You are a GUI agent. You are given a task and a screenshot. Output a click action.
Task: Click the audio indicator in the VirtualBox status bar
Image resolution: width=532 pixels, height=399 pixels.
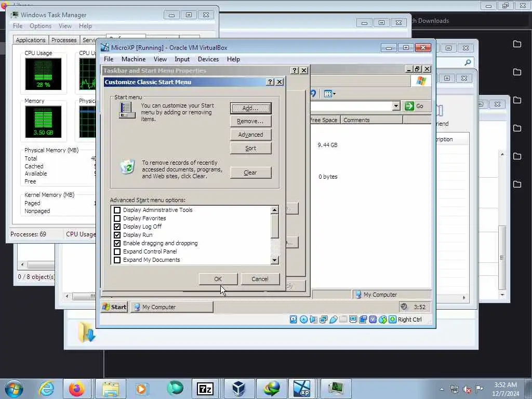313,320
